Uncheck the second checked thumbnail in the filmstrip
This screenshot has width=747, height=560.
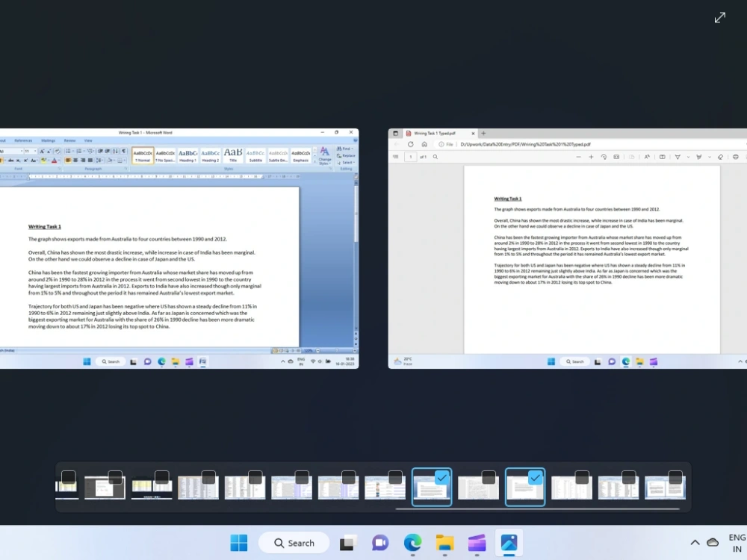point(535,478)
